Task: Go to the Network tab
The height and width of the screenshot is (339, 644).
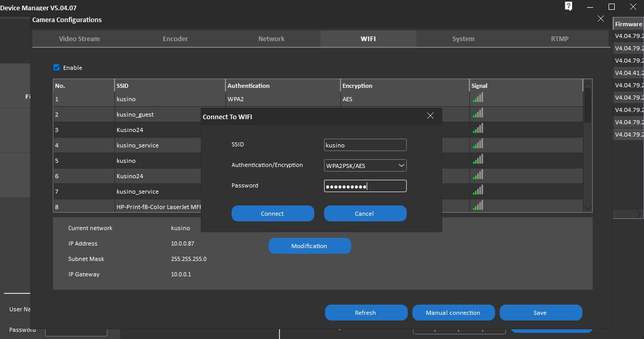Action: point(271,39)
